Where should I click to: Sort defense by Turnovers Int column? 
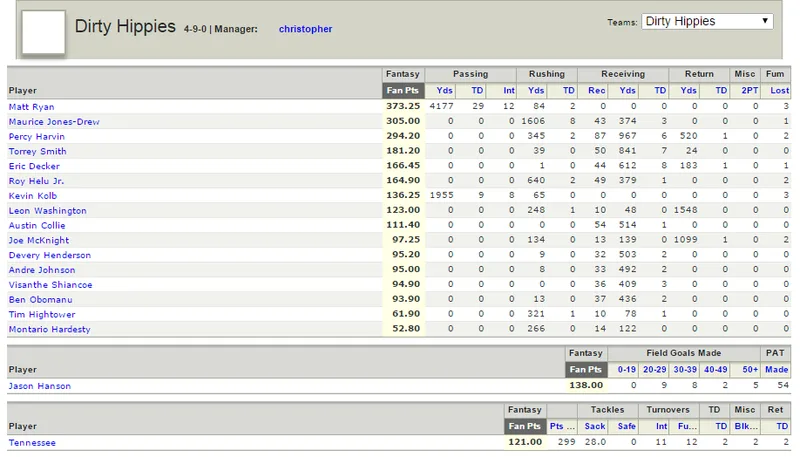(x=661, y=426)
